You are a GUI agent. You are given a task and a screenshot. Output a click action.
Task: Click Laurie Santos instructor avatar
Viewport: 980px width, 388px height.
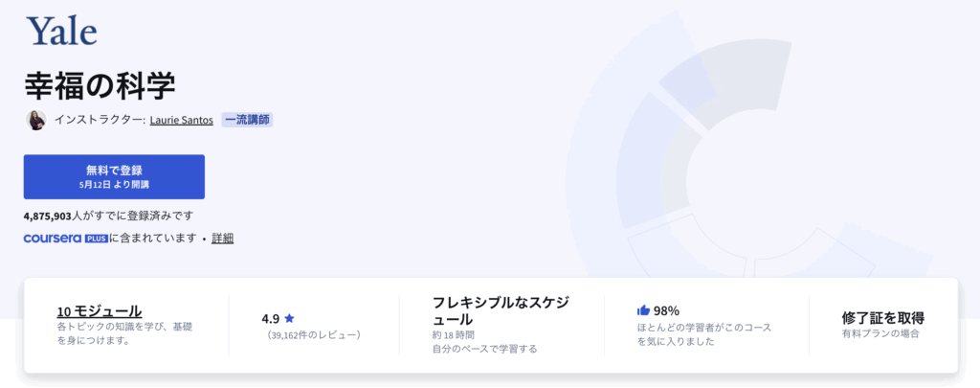[x=36, y=120]
